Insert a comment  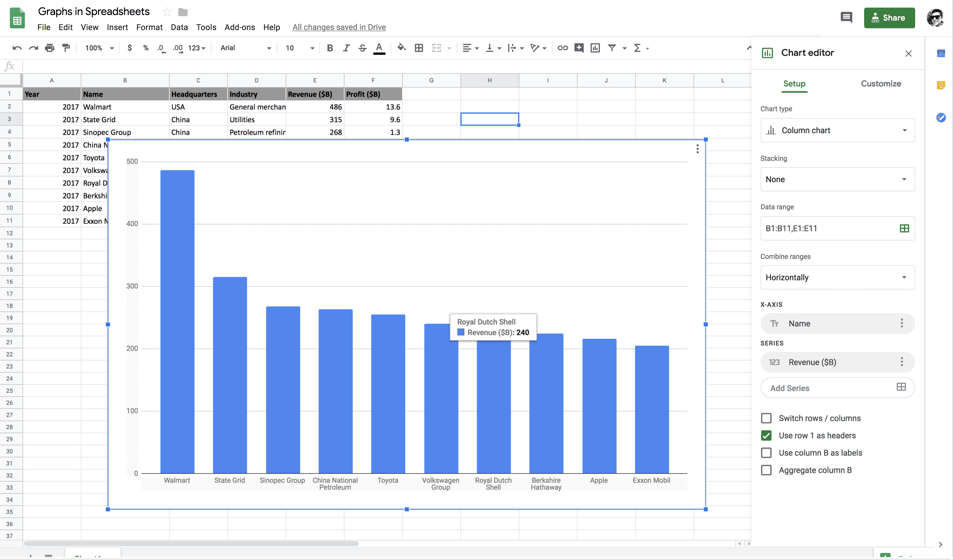click(x=579, y=48)
